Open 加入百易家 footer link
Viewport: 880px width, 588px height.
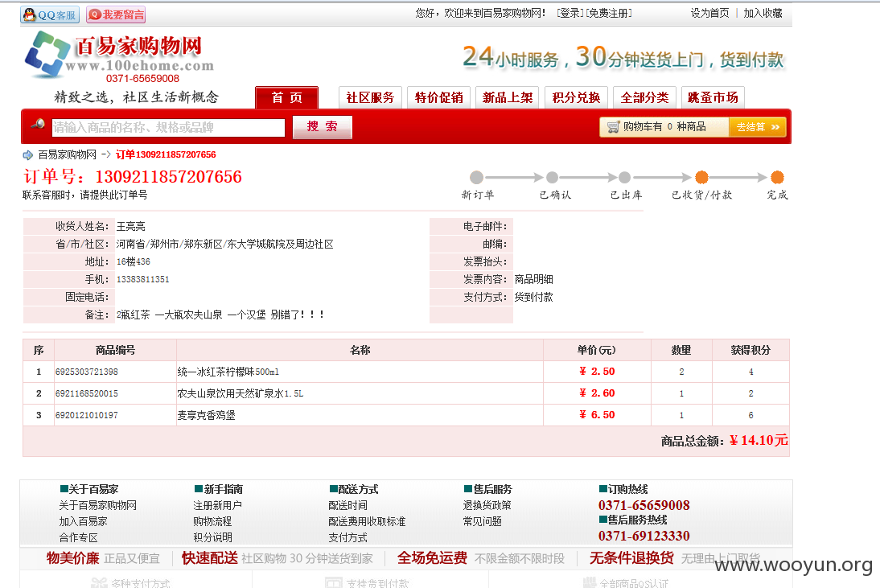pyautogui.click(x=83, y=522)
